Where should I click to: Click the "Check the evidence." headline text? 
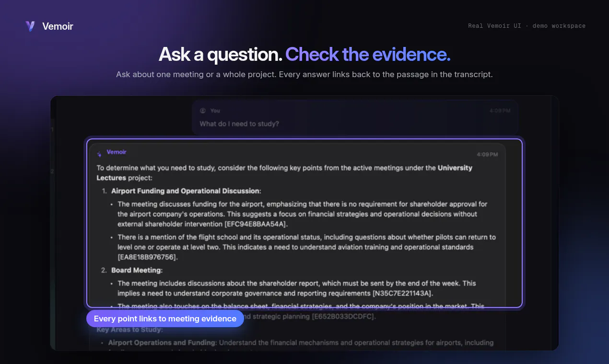pos(368,55)
